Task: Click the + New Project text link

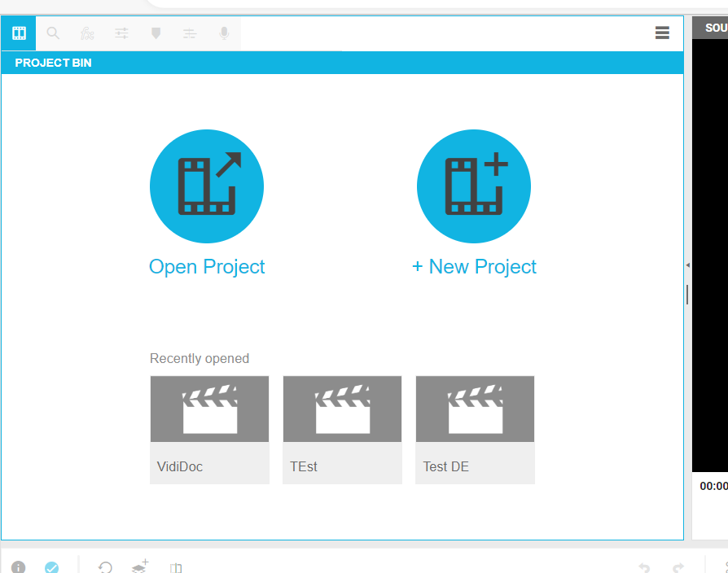Action: [474, 267]
